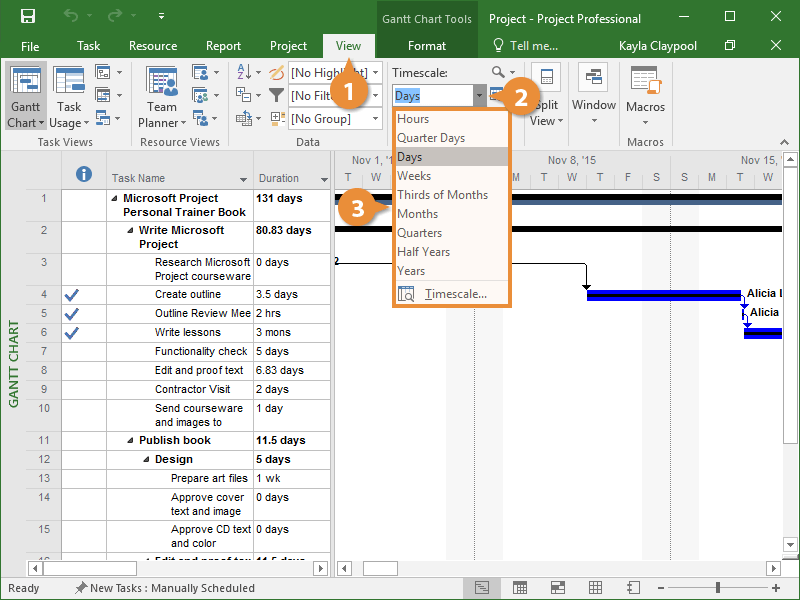Viewport: 800px width, 600px height.
Task: Switch to the Resource ribbon tab
Action: coord(153,46)
